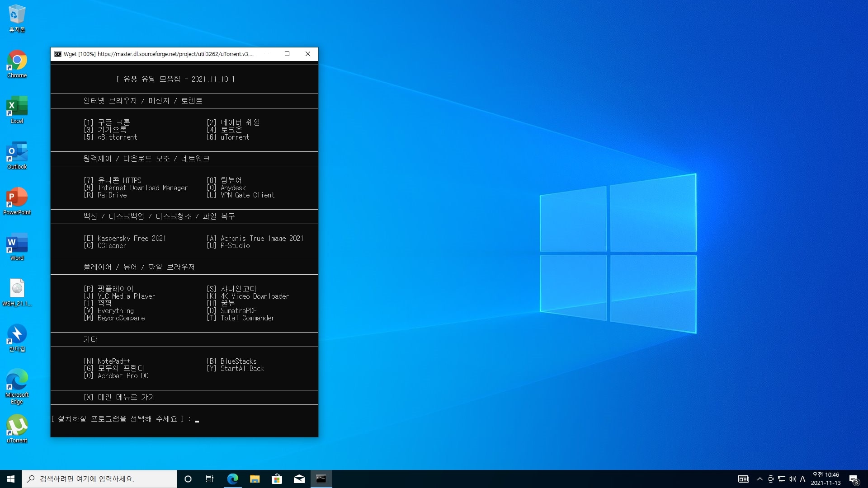The image size is (868, 488).
Task: Click the '[X] 메인 메뉴로 가기' entry
Action: click(119, 397)
